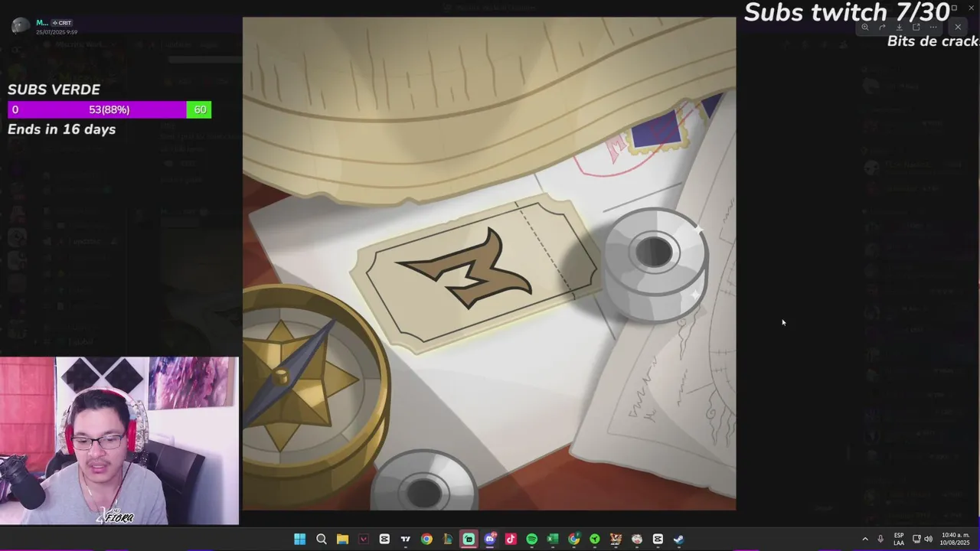Open Spotify from taskbar

(531, 540)
